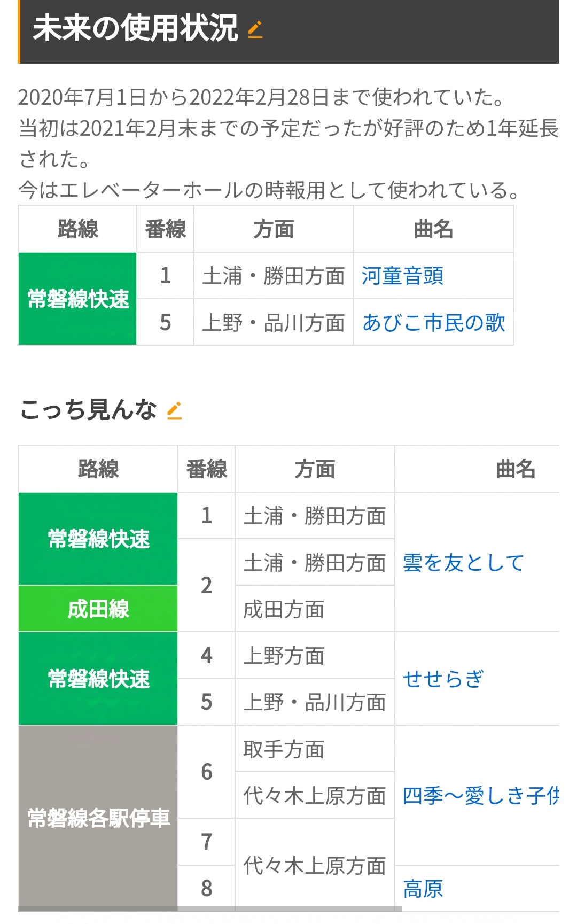Click the horizontal scrollbar under second table

209,909
